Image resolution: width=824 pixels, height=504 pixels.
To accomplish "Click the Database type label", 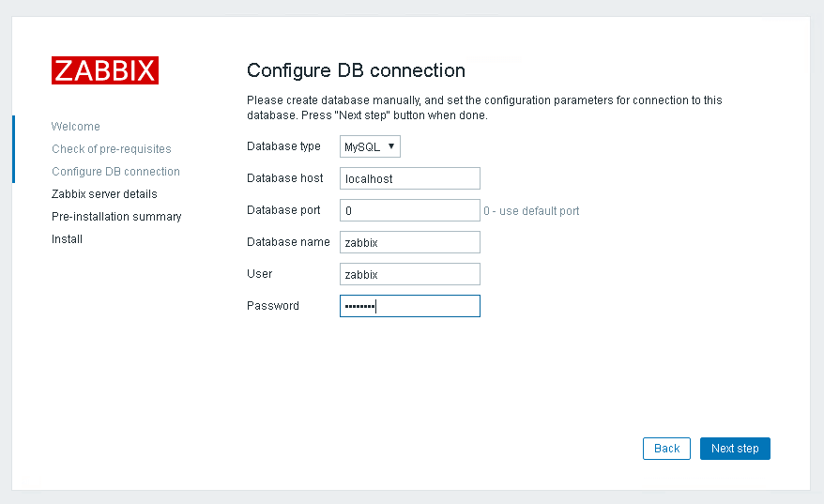I will (283, 146).
